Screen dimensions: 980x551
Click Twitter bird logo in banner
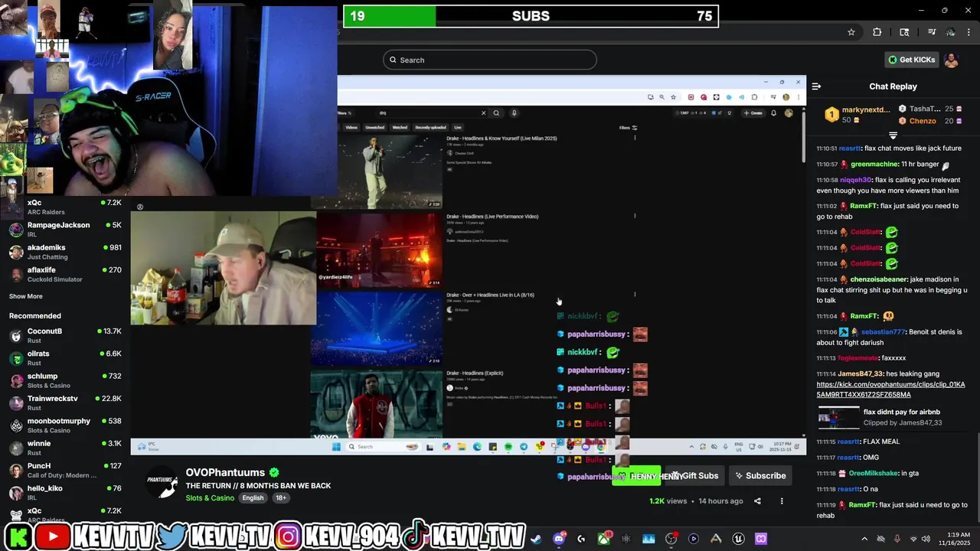(172, 537)
